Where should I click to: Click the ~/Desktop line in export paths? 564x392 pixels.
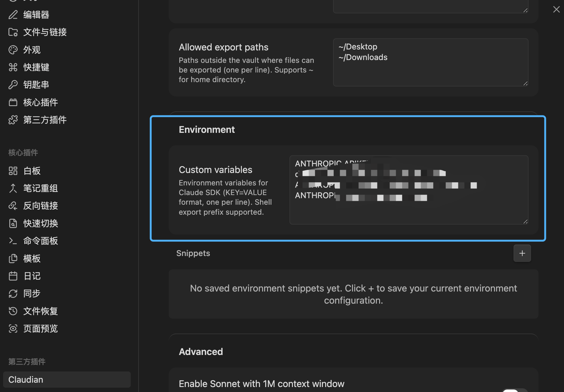point(358,47)
